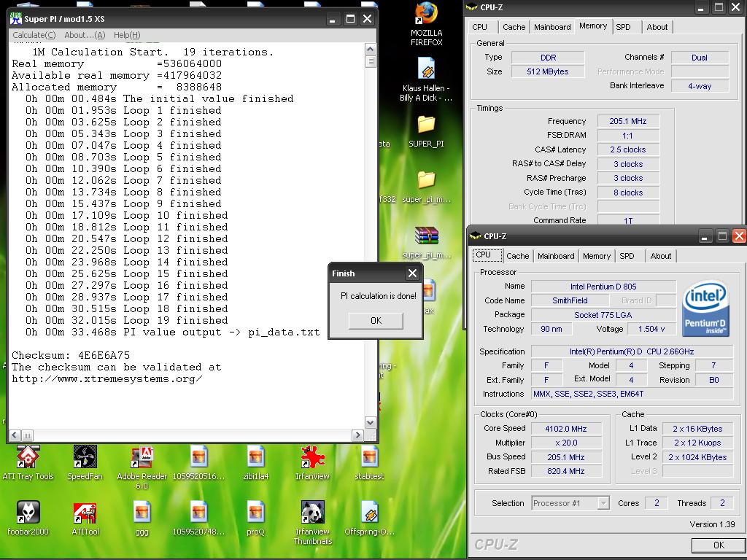Launch foobar2000 from the desktop

point(28,513)
